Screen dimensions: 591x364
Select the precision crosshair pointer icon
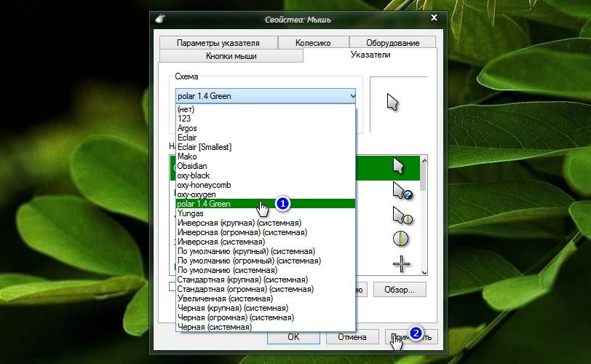(x=401, y=264)
